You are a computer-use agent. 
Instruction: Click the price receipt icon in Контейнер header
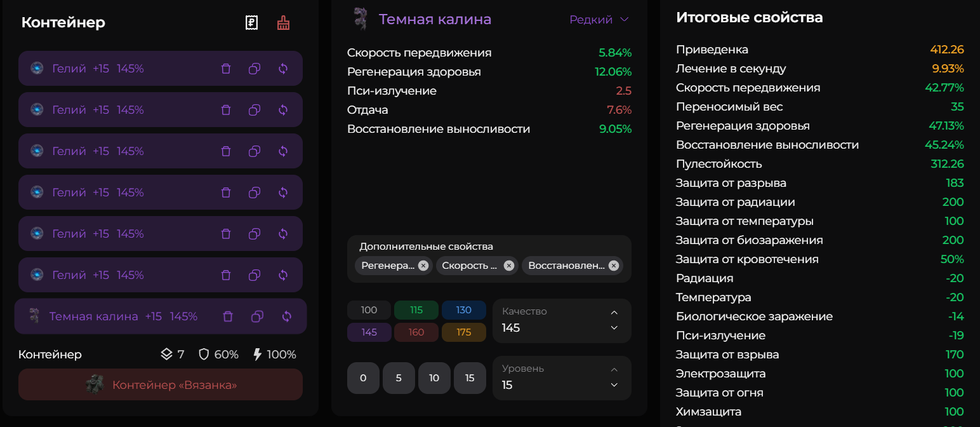(252, 23)
